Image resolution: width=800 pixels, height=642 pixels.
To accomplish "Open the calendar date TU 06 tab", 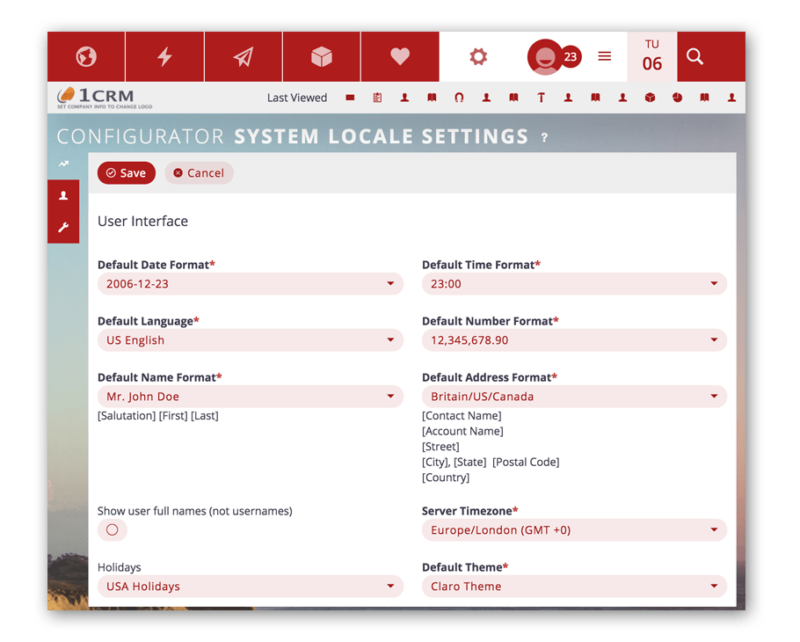I will point(652,56).
